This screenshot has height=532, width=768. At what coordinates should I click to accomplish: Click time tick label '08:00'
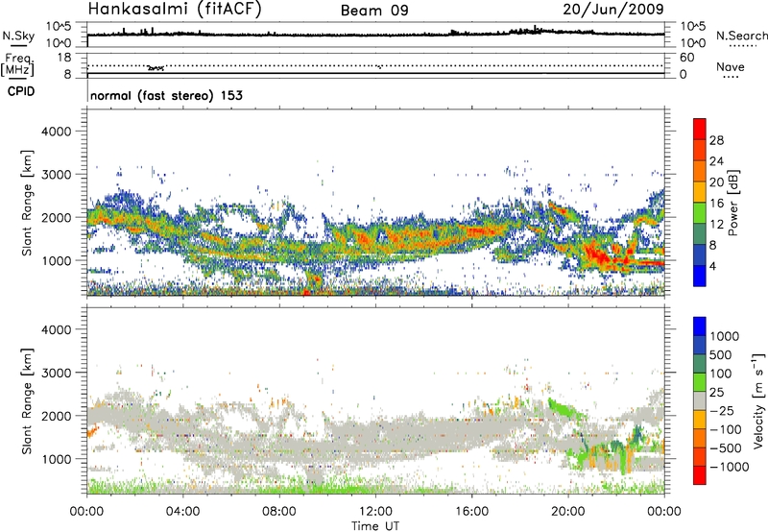(279, 512)
